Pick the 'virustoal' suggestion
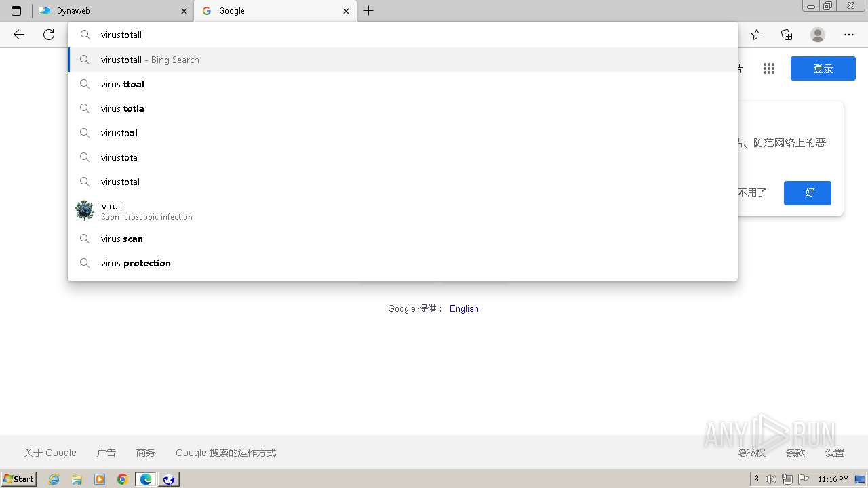 click(x=403, y=133)
